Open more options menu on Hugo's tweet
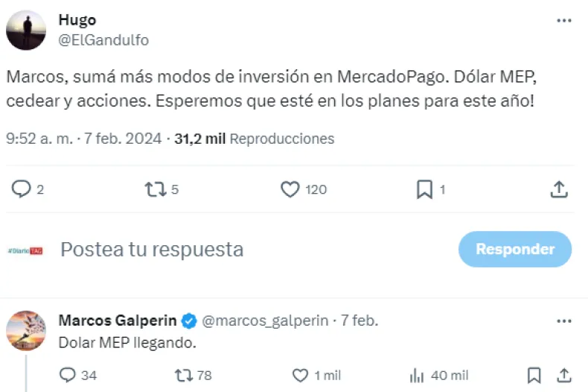 pyautogui.click(x=564, y=21)
